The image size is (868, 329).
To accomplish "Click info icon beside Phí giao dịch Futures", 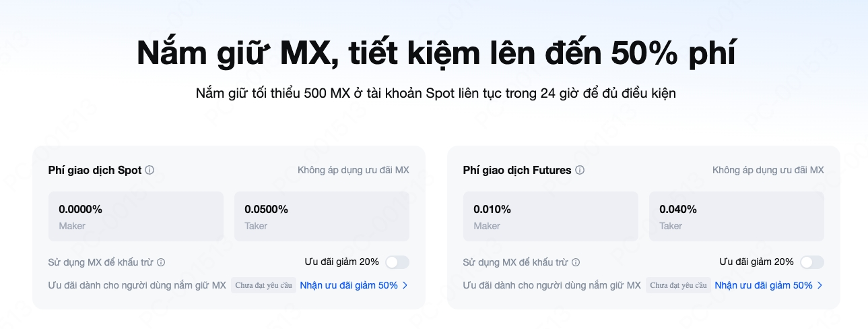I will 580,171.
